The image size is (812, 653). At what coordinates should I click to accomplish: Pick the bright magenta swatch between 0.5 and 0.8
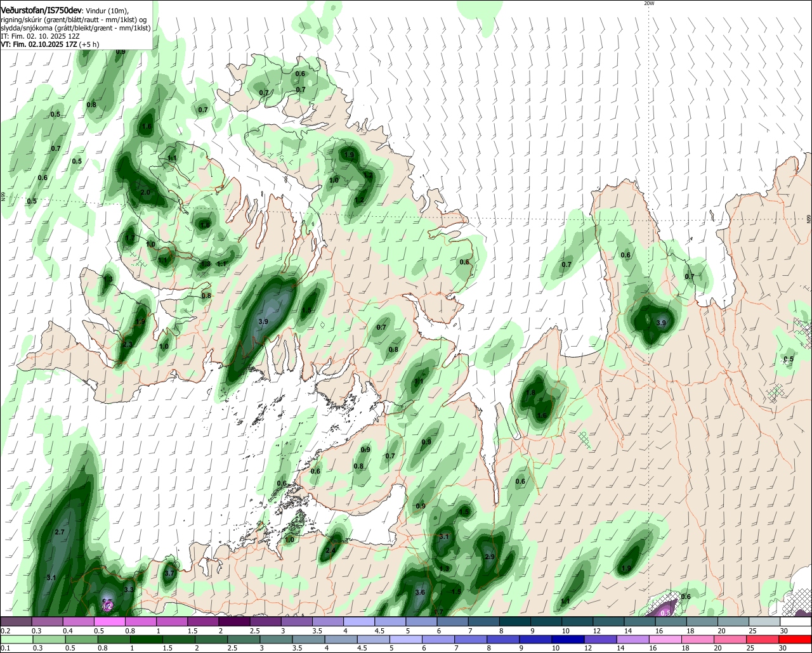click(110, 621)
